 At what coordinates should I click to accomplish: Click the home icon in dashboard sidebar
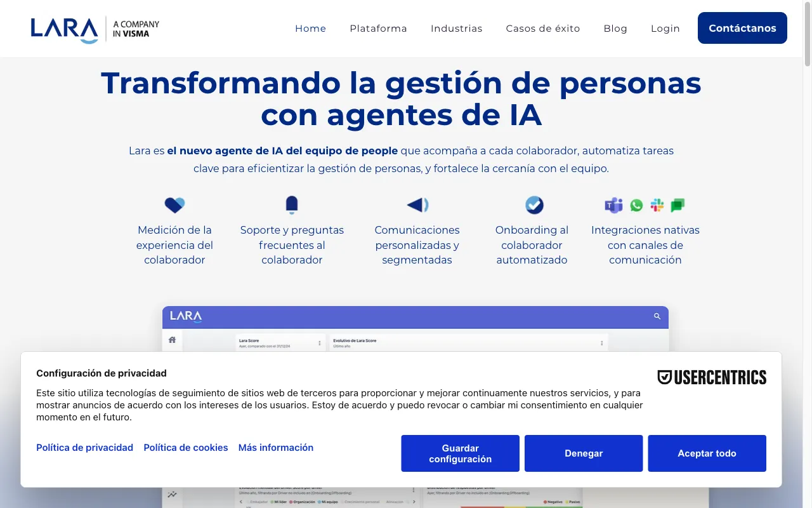[x=172, y=340]
